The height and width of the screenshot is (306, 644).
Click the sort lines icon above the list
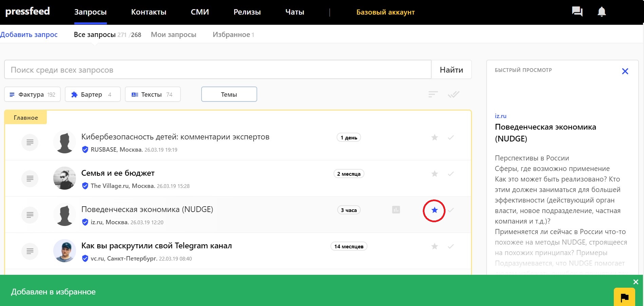pyautogui.click(x=433, y=94)
